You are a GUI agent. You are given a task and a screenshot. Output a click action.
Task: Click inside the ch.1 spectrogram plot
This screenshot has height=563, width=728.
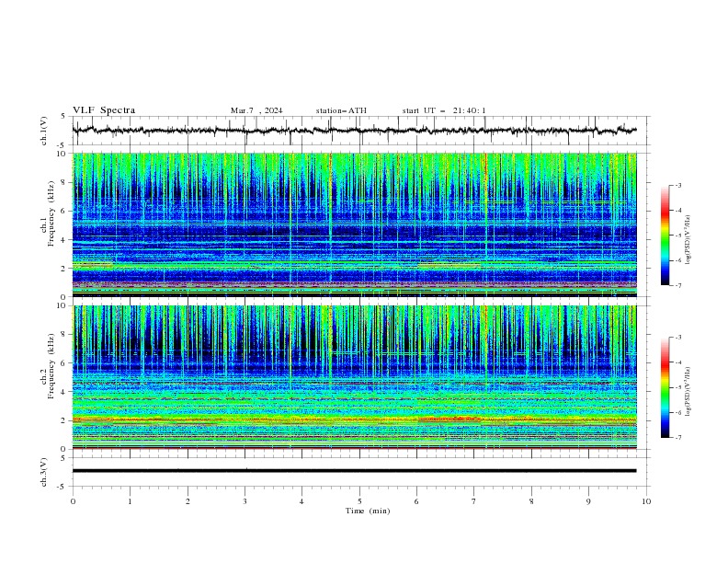tap(354, 224)
